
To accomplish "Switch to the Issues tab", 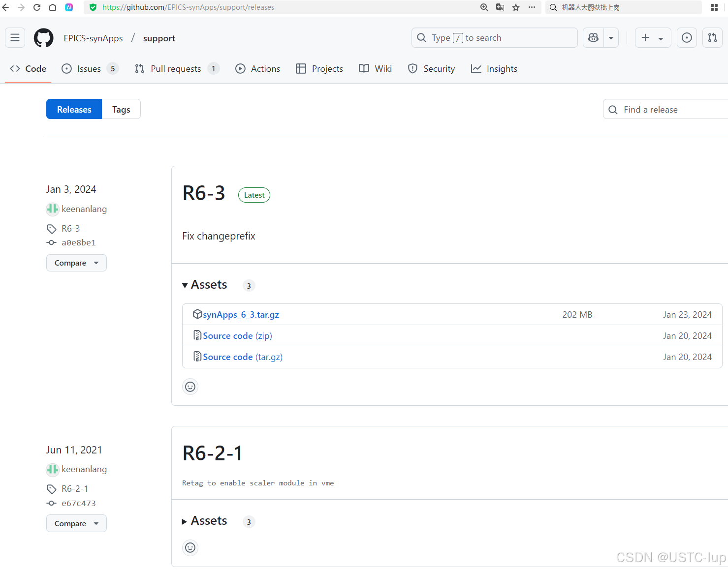I will point(90,69).
